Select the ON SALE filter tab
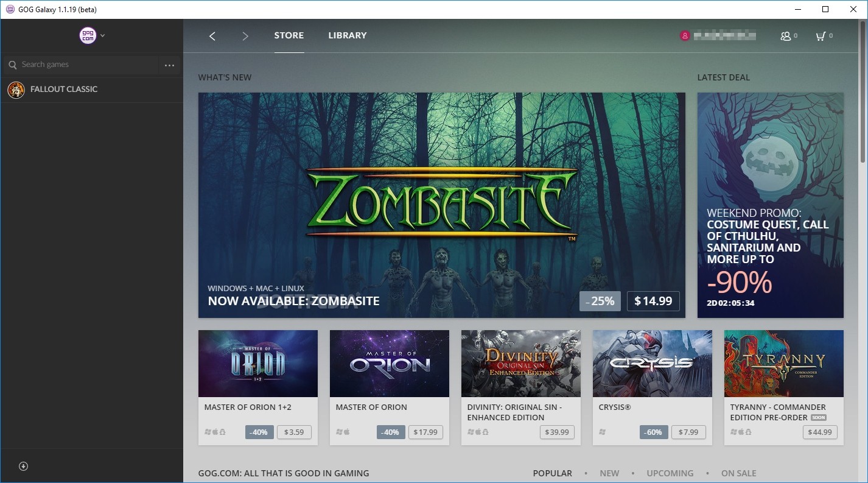Screen dimensions: 868x483 pos(739,473)
